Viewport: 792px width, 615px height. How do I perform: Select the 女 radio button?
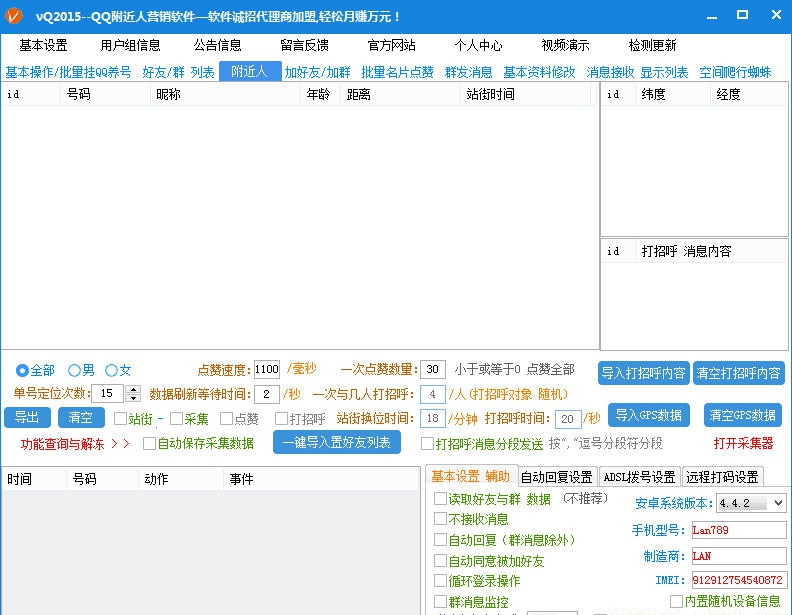point(111,371)
